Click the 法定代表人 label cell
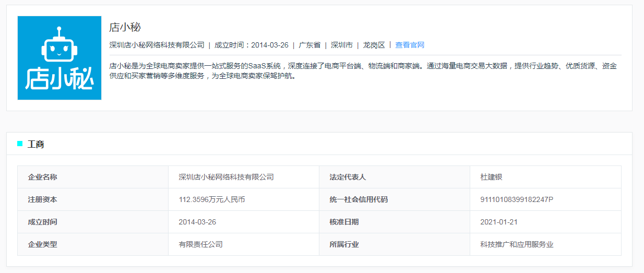The width and height of the screenshot is (644, 273). point(395,177)
